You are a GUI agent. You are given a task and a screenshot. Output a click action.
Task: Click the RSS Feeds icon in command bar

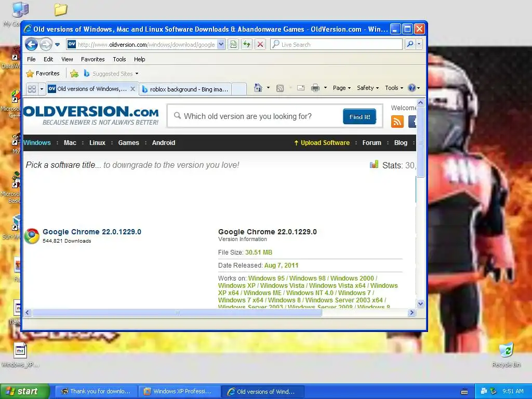click(x=280, y=88)
